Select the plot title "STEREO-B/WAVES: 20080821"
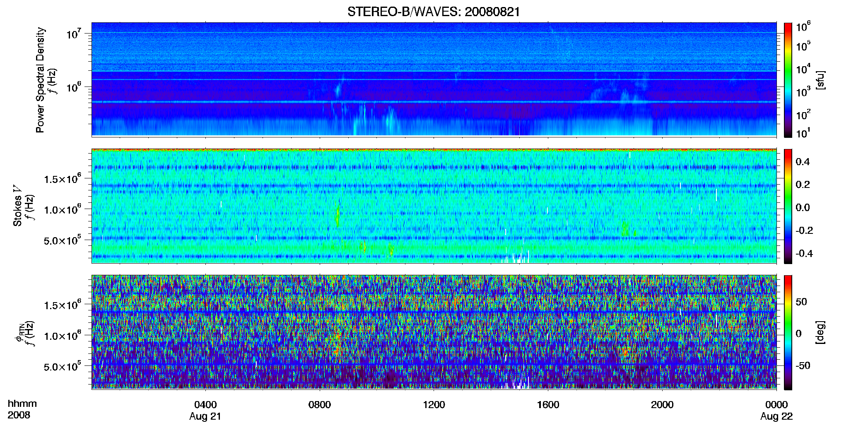The height and width of the screenshot is (447, 868). tap(434, 12)
